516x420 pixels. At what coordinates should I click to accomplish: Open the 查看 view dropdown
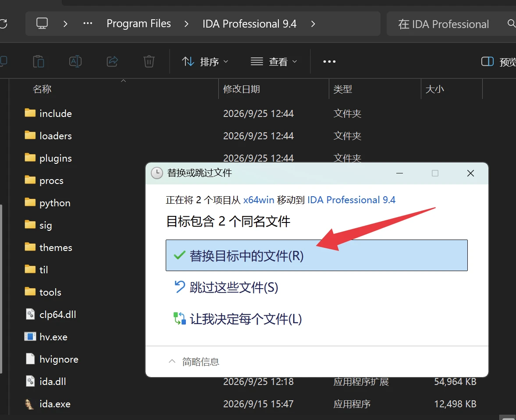[x=274, y=61]
